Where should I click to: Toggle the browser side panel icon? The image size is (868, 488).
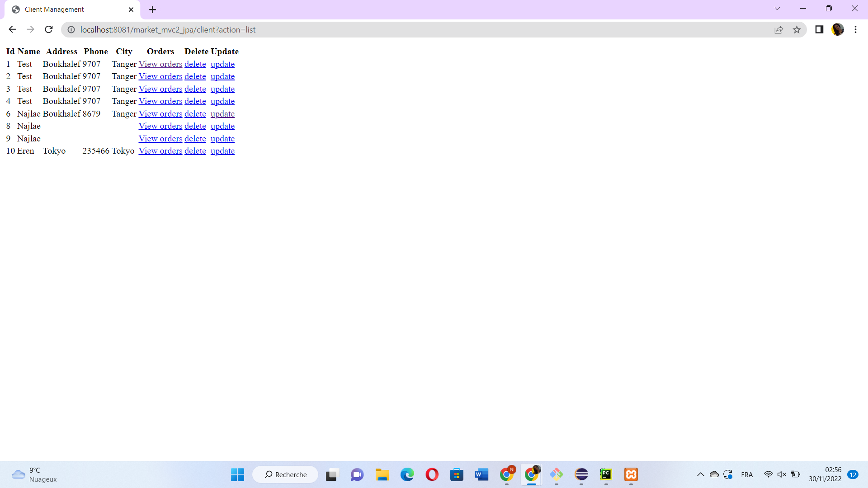(819, 30)
